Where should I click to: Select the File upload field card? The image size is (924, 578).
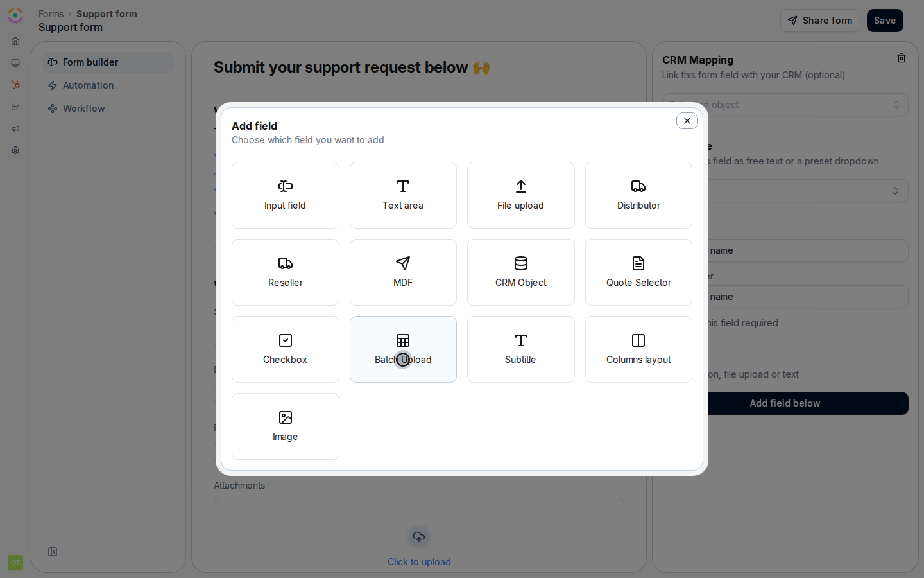coord(520,195)
